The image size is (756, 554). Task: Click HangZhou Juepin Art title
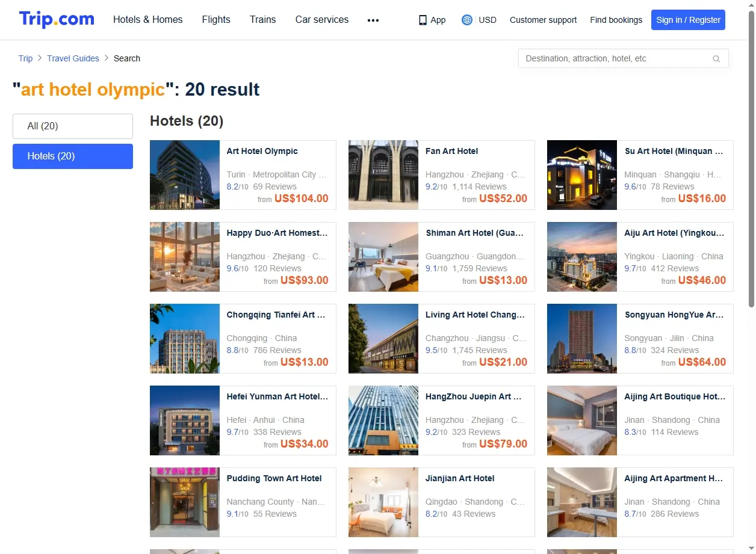point(473,396)
